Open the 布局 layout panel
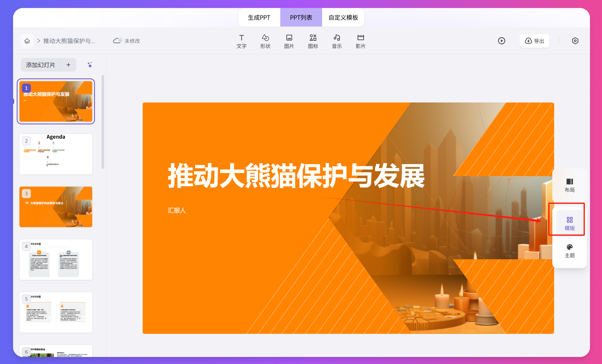The width and height of the screenshot is (602, 364). (569, 185)
